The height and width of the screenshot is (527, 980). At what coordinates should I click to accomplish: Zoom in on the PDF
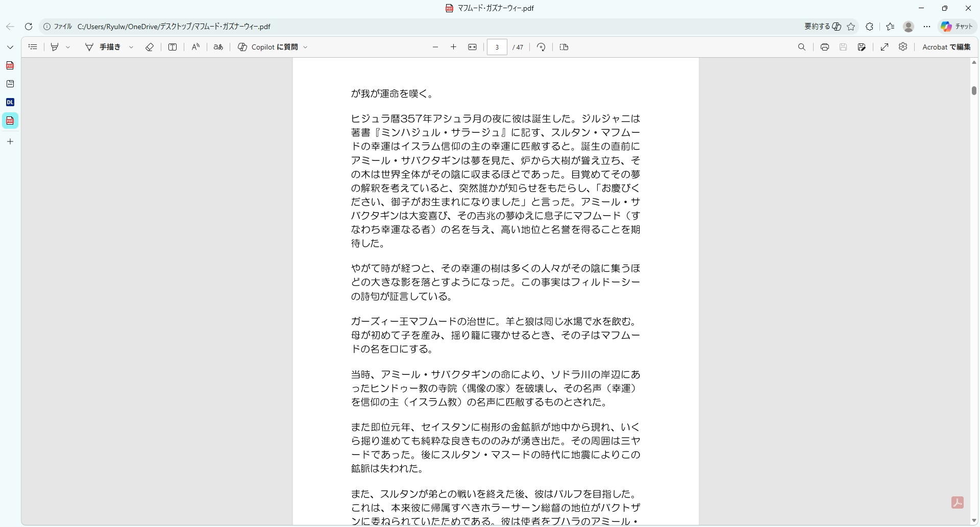click(x=453, y=47)
